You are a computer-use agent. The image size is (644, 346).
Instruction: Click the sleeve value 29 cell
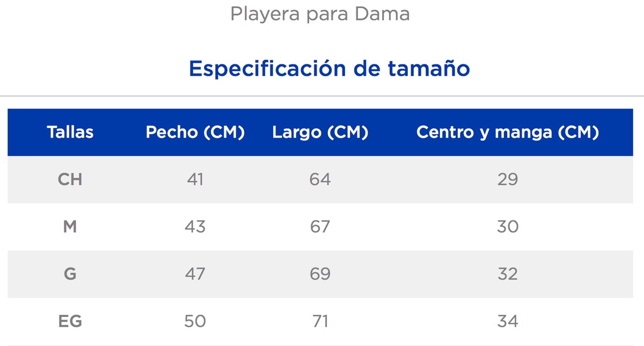tap(507, 179)
